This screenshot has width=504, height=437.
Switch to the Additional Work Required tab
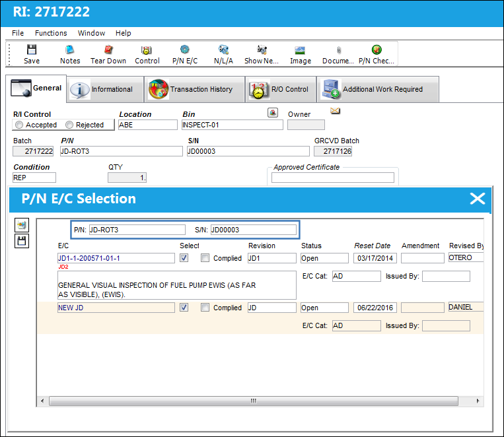tap(378, 89)
